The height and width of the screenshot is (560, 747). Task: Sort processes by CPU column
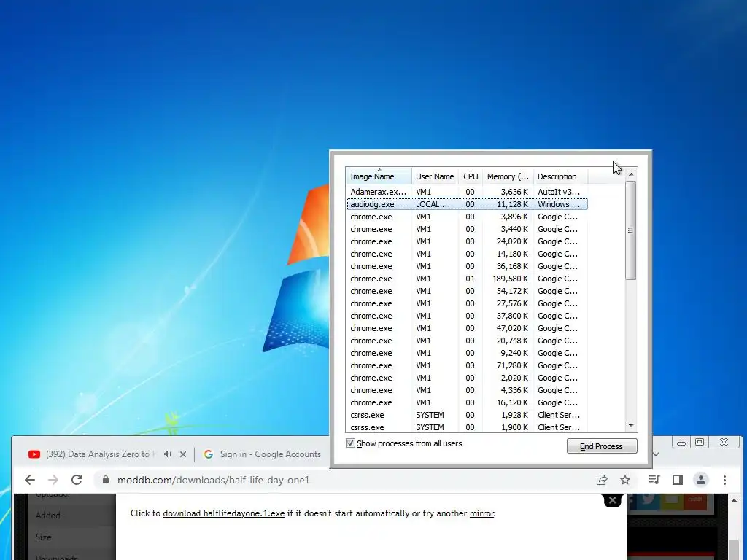tap(471, 176)
